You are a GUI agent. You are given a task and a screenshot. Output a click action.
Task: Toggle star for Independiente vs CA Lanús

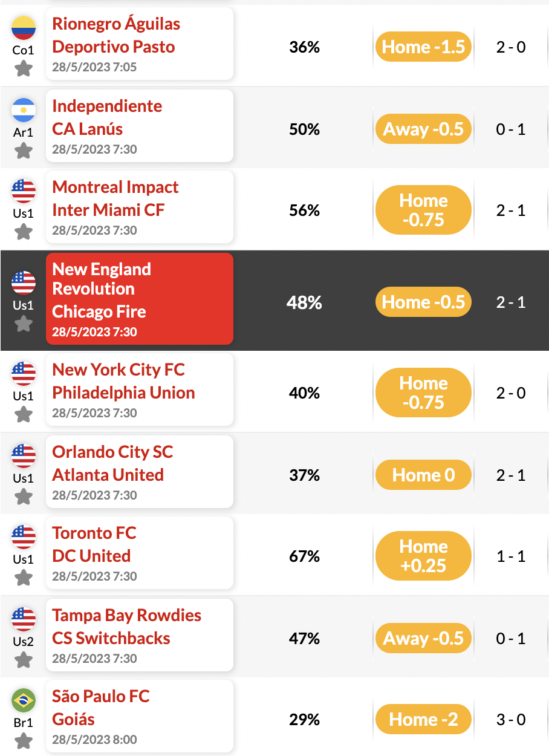tap(24, 151)
